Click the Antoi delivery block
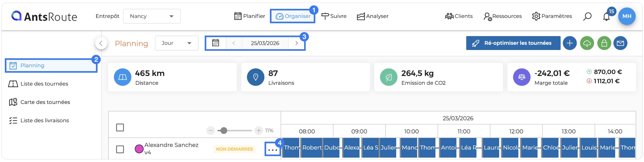Image resolution: width=644 pixels, height=162 pixels. [448, 148]
